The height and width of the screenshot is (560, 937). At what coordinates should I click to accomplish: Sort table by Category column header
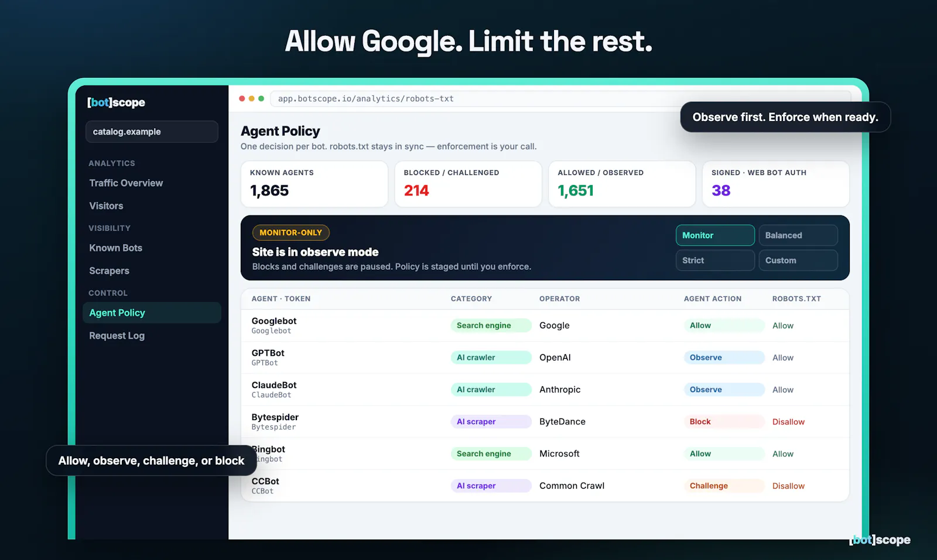tap(471, 299)
